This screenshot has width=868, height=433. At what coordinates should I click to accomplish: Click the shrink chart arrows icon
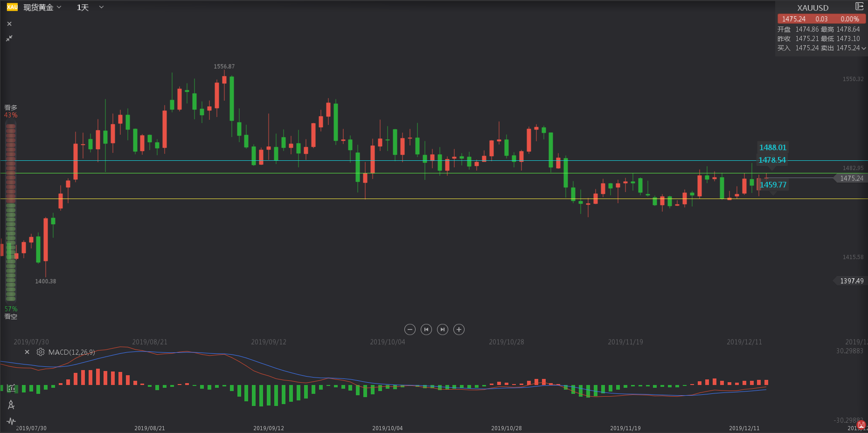pyautogui.click(x=9, y=38)
